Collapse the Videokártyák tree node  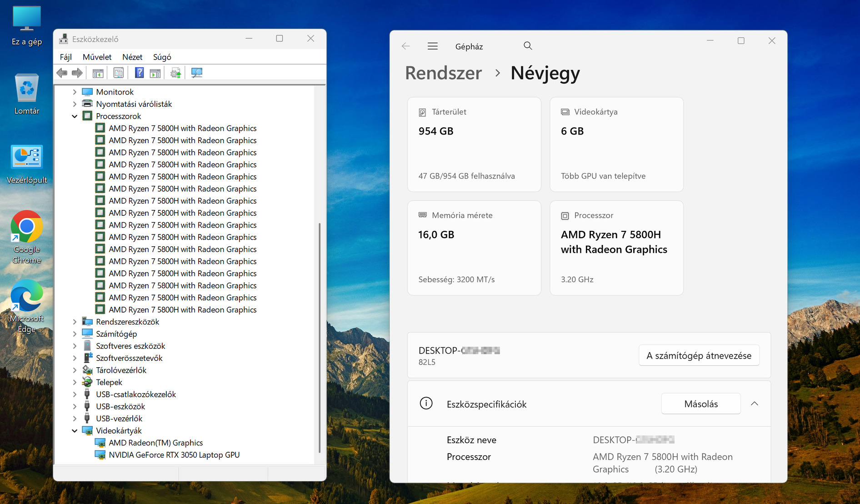[75, 430]
